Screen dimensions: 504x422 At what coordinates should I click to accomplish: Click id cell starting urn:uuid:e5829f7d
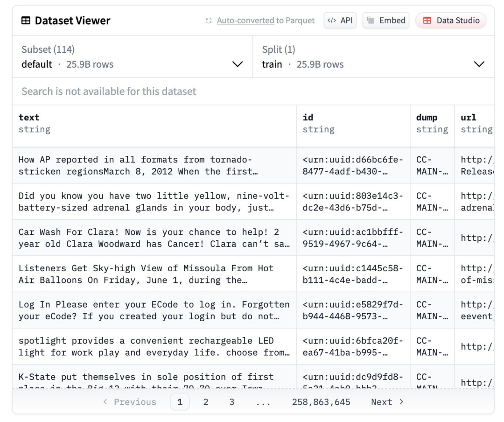(353, 310)
